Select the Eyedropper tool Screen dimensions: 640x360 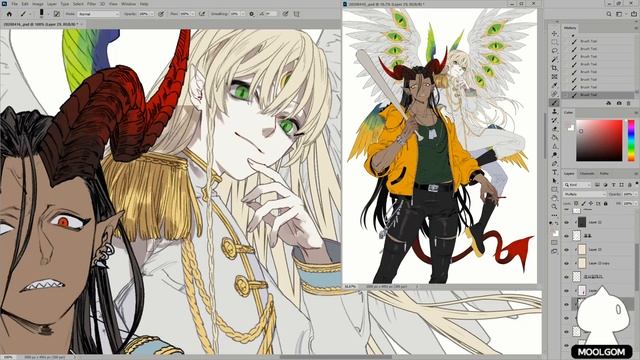(x=554, y=85)
